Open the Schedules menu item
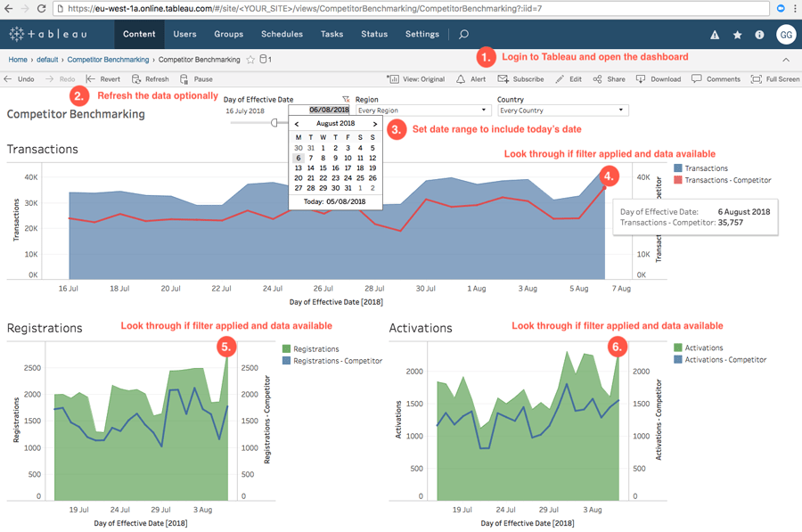 tap(282, 35)
